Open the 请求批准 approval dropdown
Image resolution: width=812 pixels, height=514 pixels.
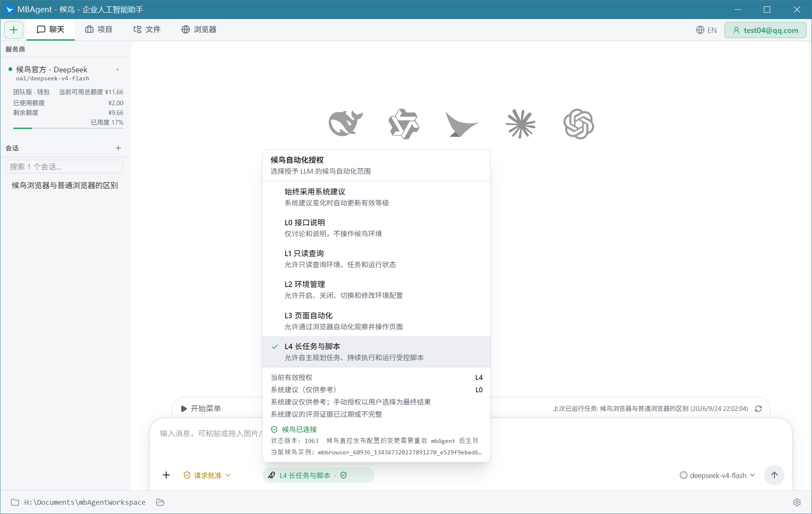(207, 475)
